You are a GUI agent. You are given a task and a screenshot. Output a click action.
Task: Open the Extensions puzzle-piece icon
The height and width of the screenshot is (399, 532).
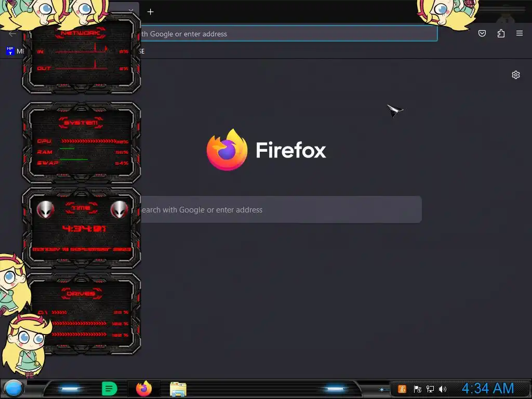click(501, 33)
